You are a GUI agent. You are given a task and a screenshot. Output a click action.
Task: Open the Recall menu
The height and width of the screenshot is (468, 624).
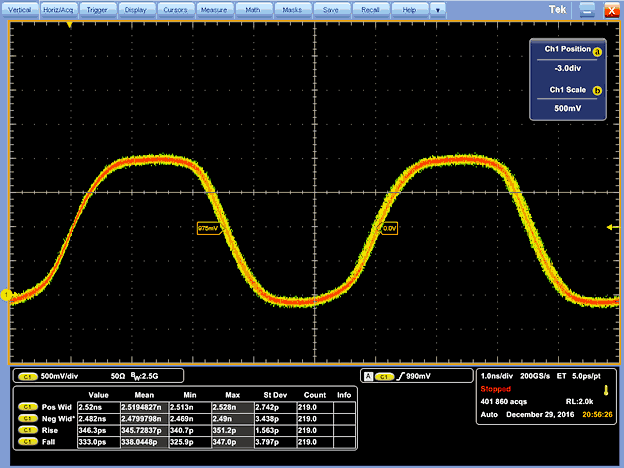pos(370,10)
